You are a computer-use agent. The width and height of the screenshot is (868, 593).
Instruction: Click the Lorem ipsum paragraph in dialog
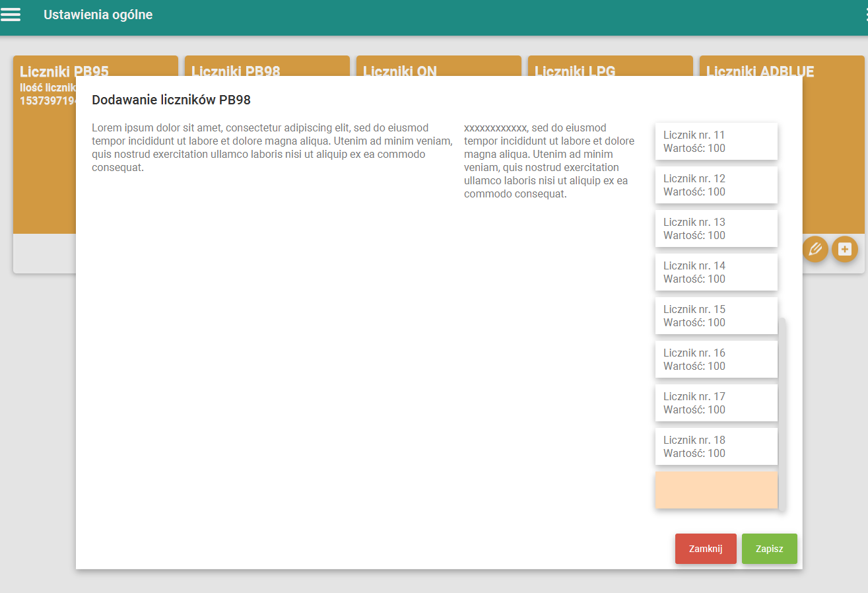(272, 148)
